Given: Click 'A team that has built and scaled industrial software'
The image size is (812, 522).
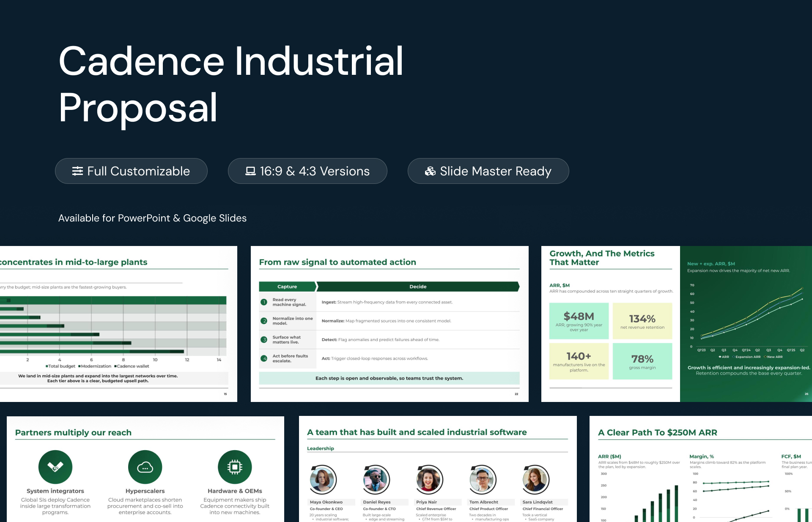Looking at the screenshot, I should [x=417, y=432].
